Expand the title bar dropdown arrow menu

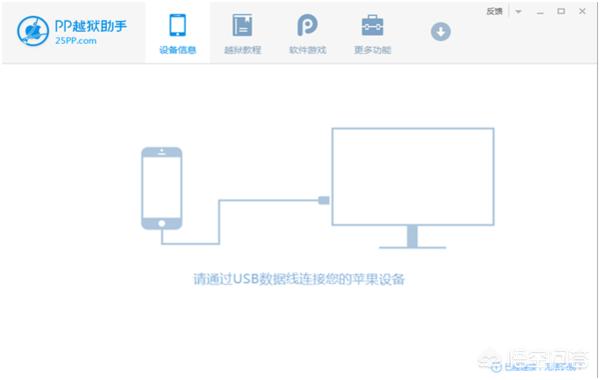pos(518,11)
